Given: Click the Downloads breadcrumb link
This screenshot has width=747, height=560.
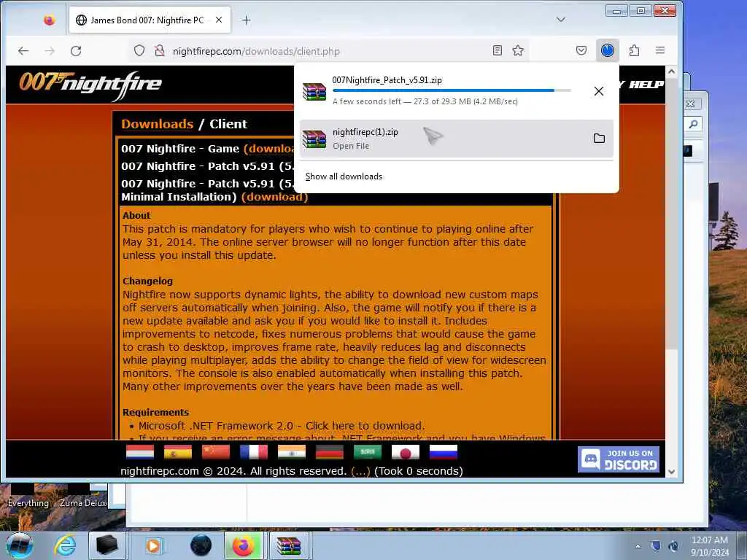Looking at the screenshot, I should (158, 124).
